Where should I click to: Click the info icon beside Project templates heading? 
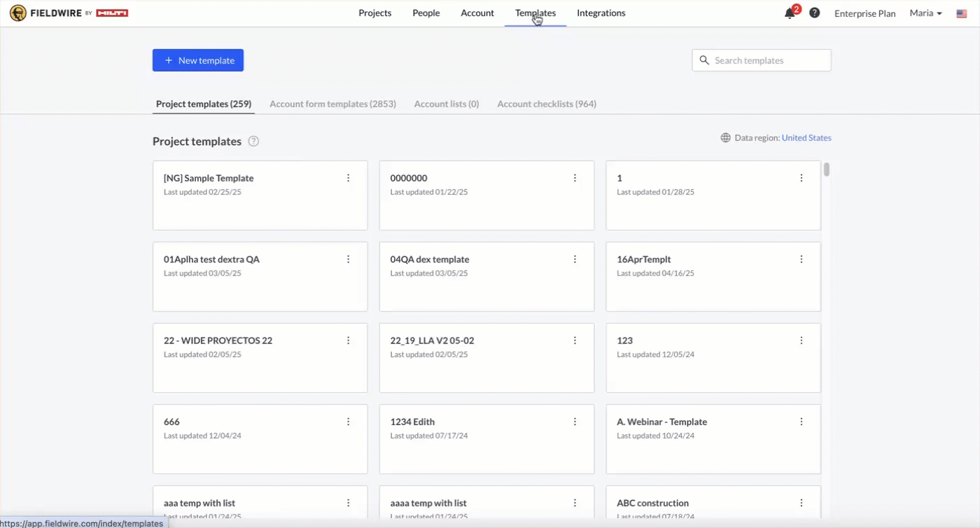[253, 141]
